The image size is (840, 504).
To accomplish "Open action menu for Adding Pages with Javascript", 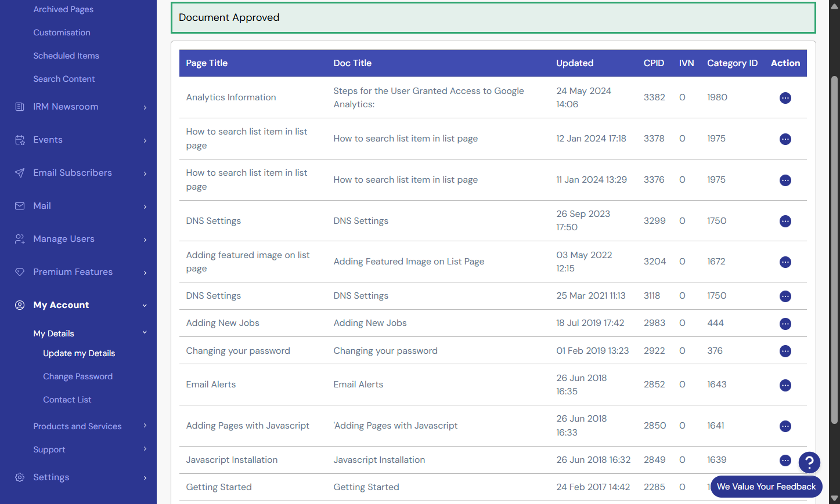I will [785, 426].
